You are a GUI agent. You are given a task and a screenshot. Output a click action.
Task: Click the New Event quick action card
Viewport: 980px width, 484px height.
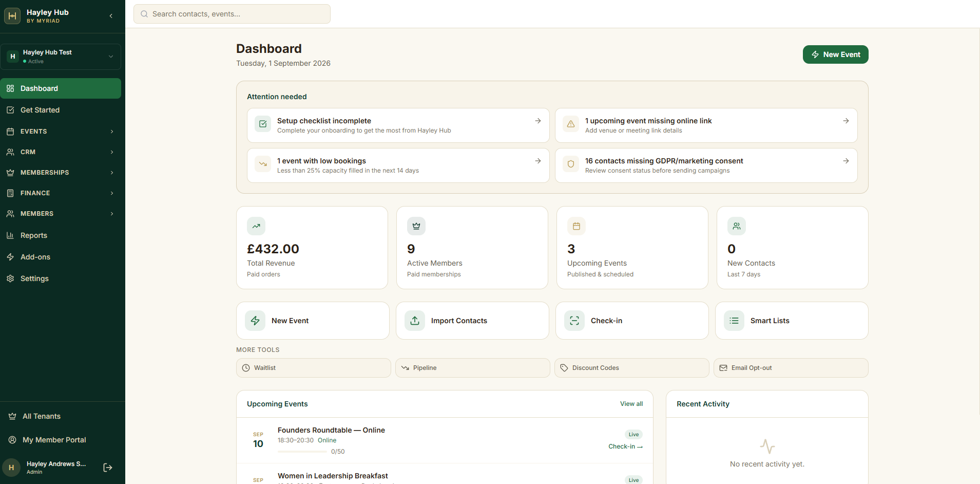click(x=313, y=321)
